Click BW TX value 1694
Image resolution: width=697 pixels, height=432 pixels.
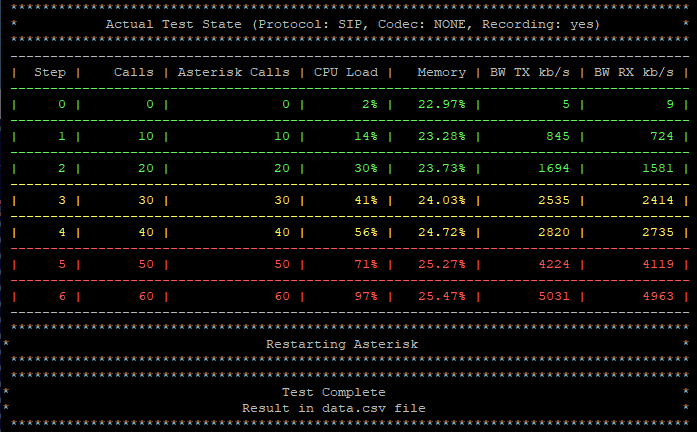pos(554,168)
